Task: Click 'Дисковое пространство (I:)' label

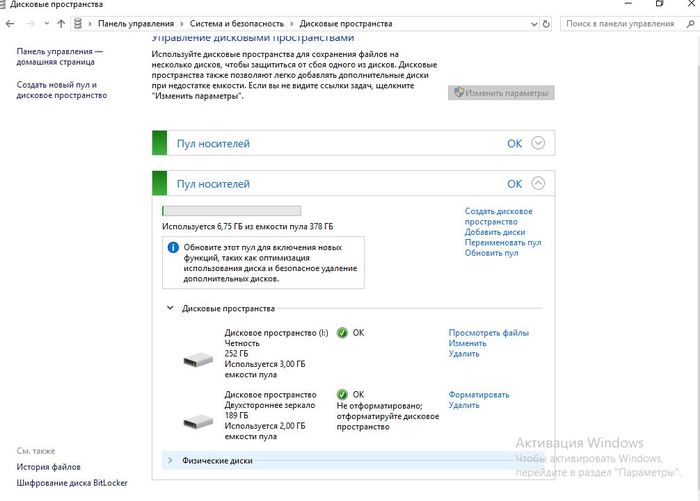Action: tap(276, 333)
